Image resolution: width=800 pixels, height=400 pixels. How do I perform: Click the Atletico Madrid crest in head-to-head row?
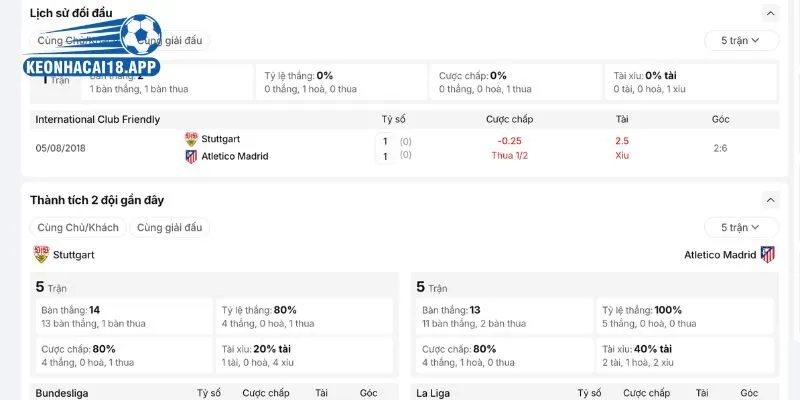(x=191, y=156)
